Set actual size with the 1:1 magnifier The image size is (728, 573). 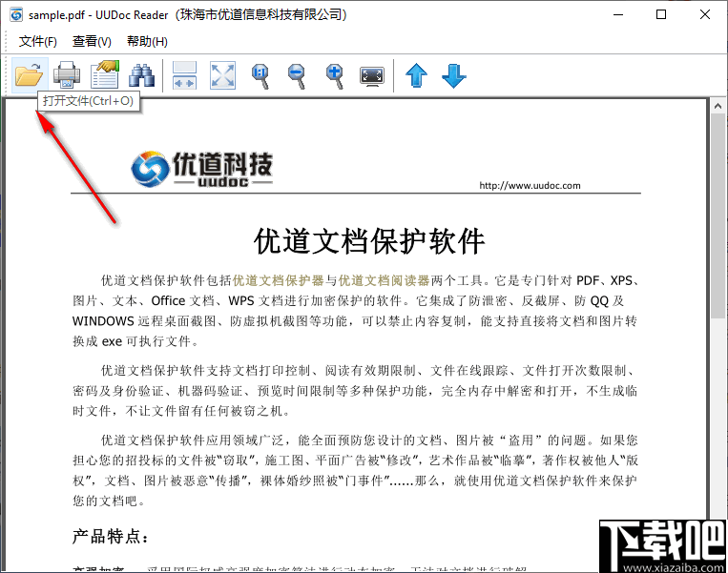(x=260, y=76)
